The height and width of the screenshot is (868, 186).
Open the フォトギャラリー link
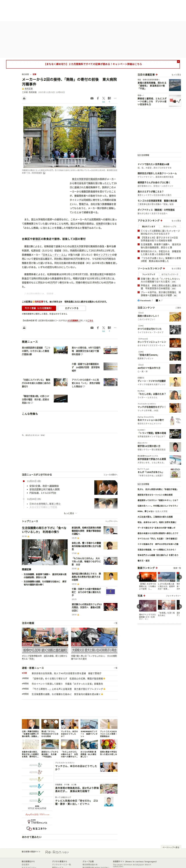click(174, 596)
